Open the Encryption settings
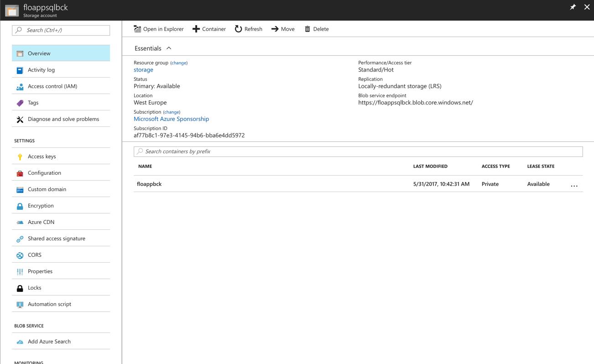 [x=61, y=206]
